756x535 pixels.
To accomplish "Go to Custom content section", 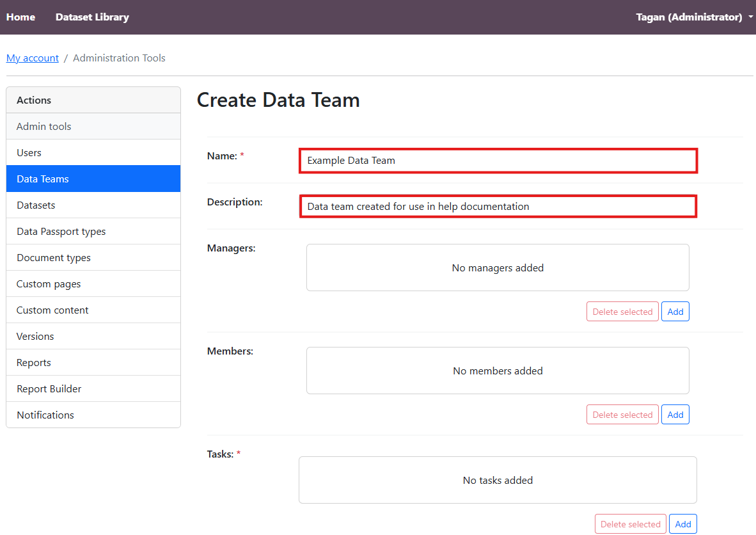I will coord(52,310).
